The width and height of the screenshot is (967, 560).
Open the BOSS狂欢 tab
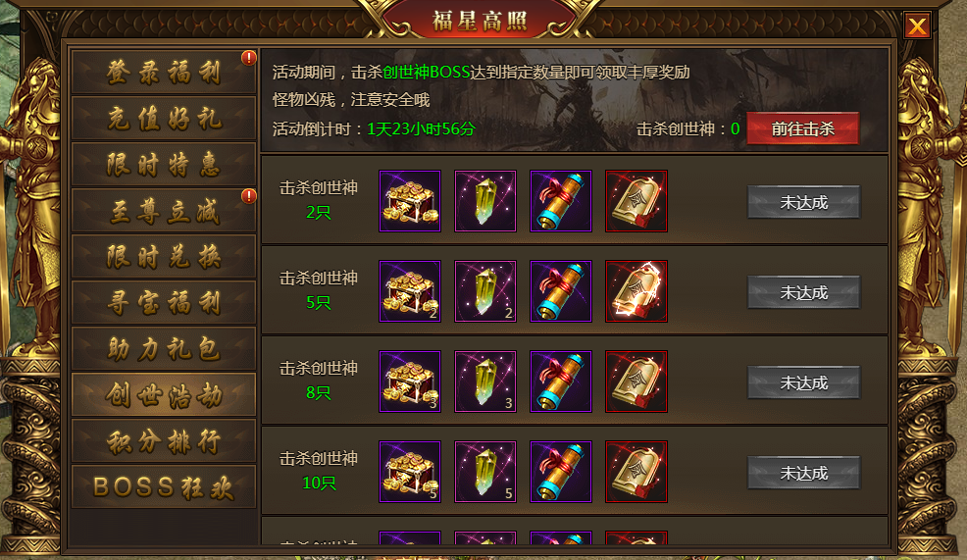(x=164, y=486)
